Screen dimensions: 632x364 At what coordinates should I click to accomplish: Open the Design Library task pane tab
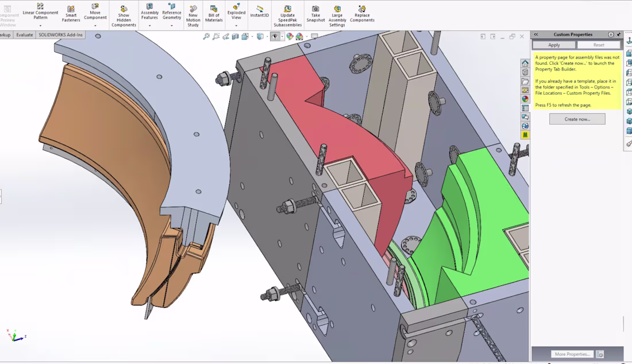tap(525, 72)
